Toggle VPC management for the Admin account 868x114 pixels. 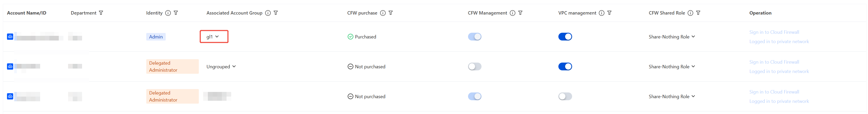click(565, 37)
